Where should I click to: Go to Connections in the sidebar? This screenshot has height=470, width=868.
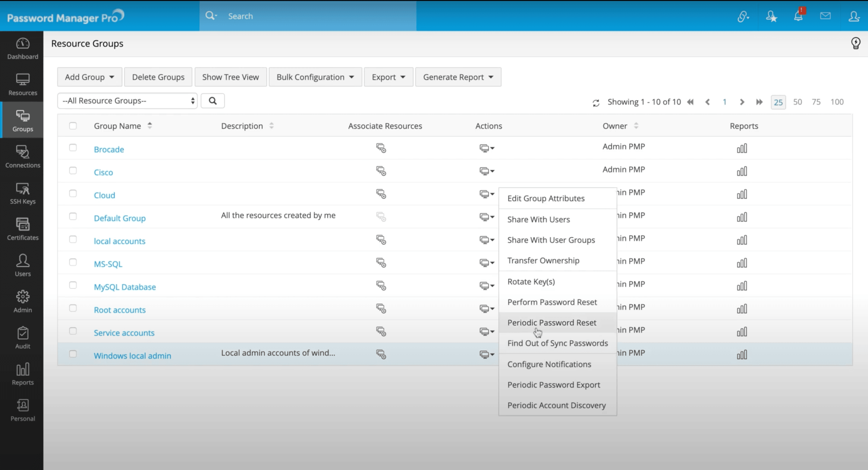23,157
